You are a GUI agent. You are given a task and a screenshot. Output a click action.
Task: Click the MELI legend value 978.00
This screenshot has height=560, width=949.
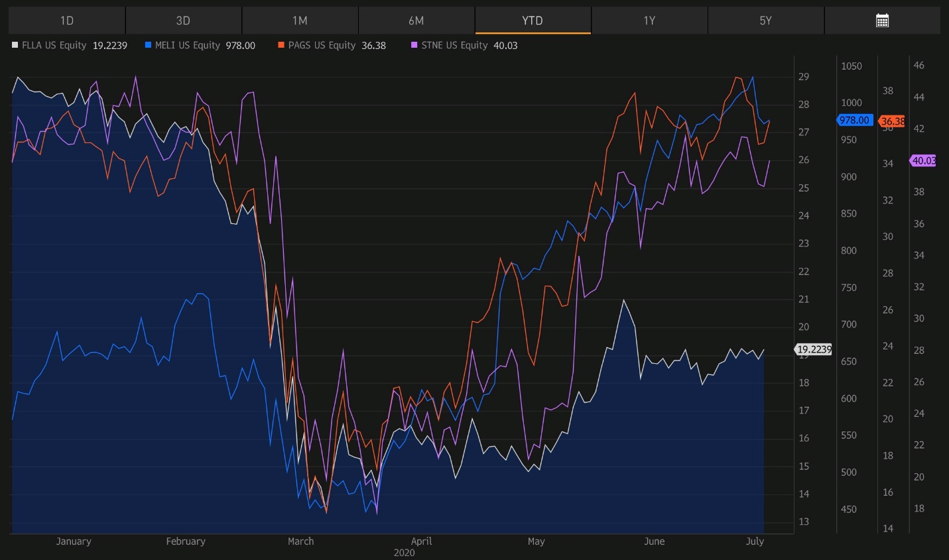point(241,46)
